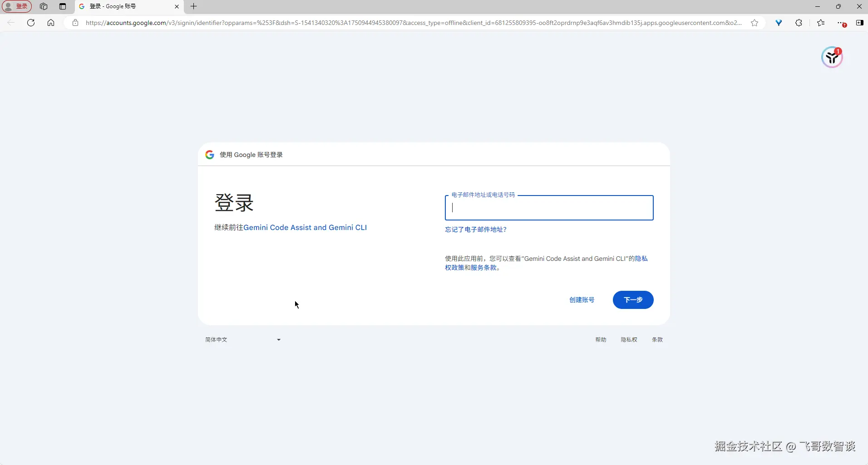Open the extensions puzzle icon
The image size is (868, 465).
pyautogui.click(x=799, y=23)
